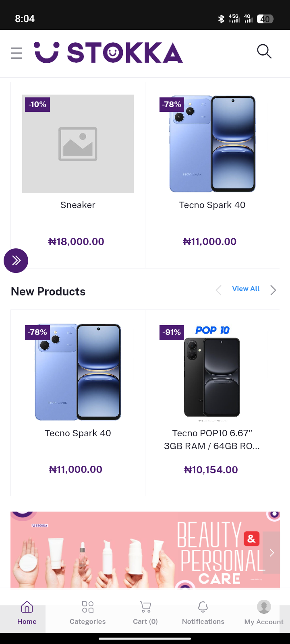This screenshot has height=644, width=290.
Task: Open the Cart (0) tab
Action: [x=145, y=613]
